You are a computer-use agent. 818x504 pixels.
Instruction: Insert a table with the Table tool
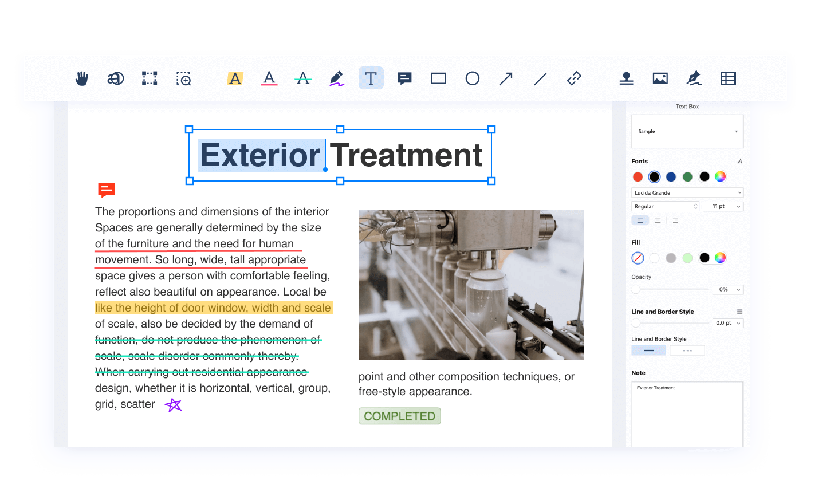tap(728, 78)
